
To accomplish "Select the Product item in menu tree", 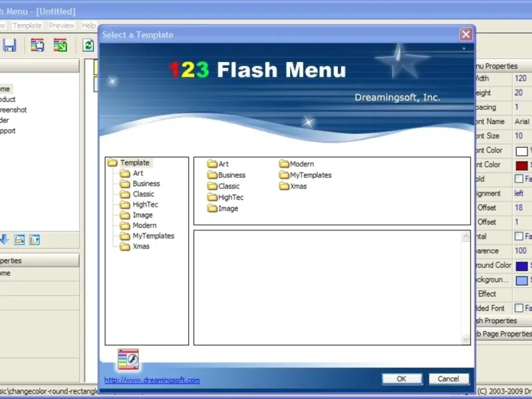I will point(8,99).
